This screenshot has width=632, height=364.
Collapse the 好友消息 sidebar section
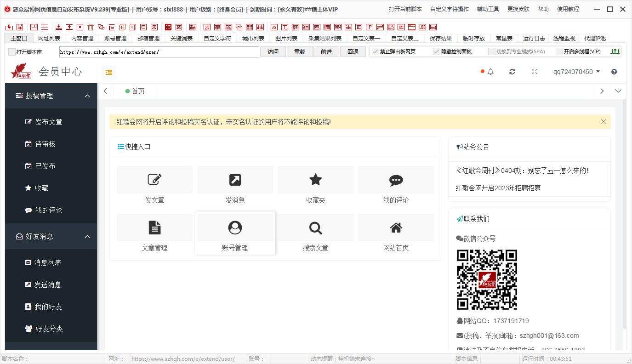pos(51,236)
